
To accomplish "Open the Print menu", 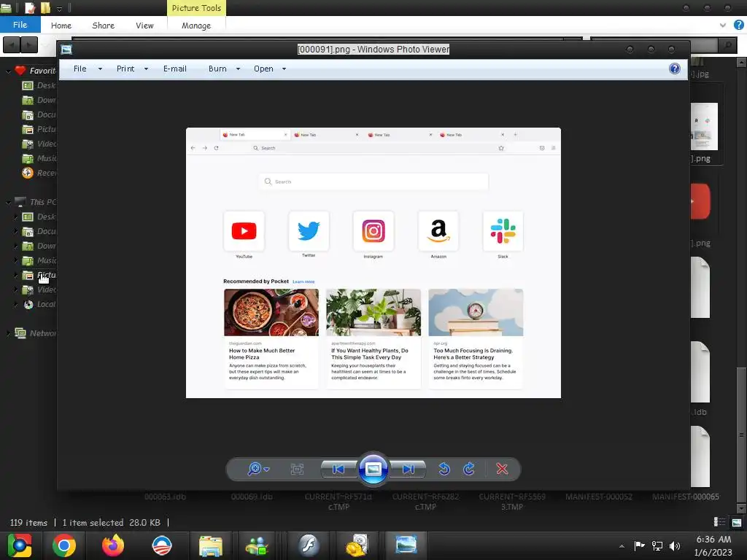I will (x=125, y=69).
